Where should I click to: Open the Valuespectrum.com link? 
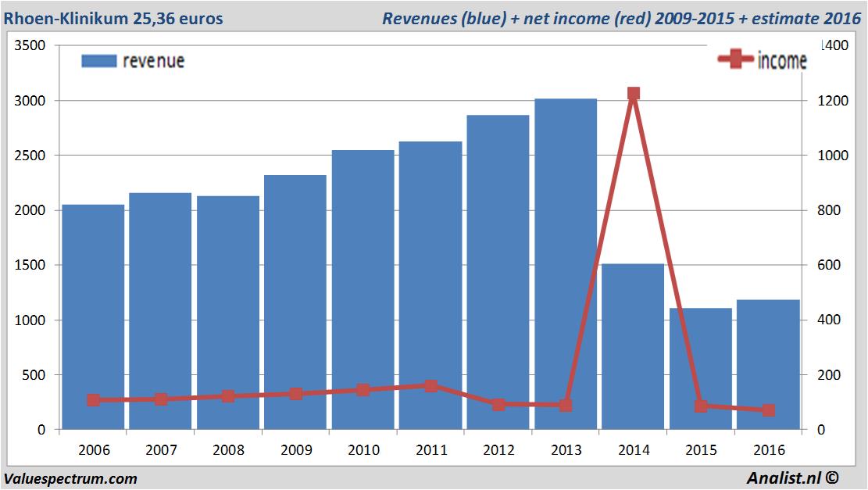point(70,479)
